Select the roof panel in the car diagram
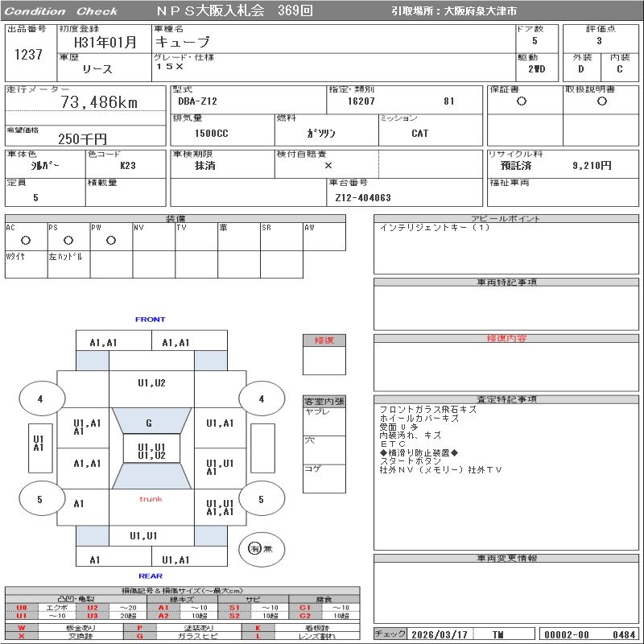Image resolution: width=644 pixels, height=644 pixels. [x=151, y=450]
